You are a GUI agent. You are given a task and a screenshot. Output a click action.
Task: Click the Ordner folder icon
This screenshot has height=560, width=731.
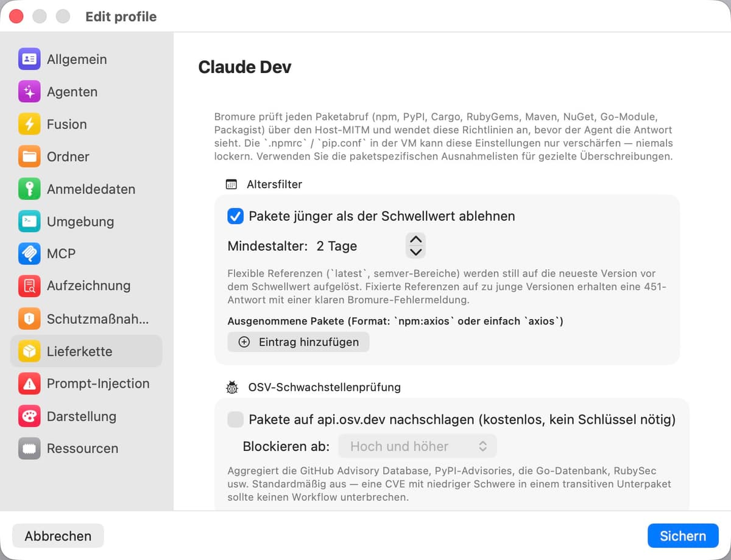click(x=29, y=156)
